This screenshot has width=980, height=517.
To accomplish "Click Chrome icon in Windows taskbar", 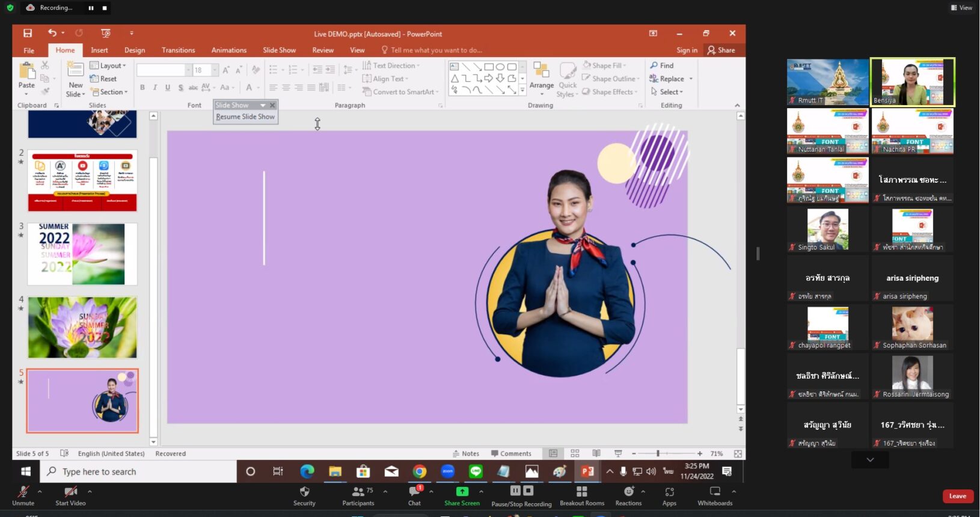I will click(x=420, y=471).
